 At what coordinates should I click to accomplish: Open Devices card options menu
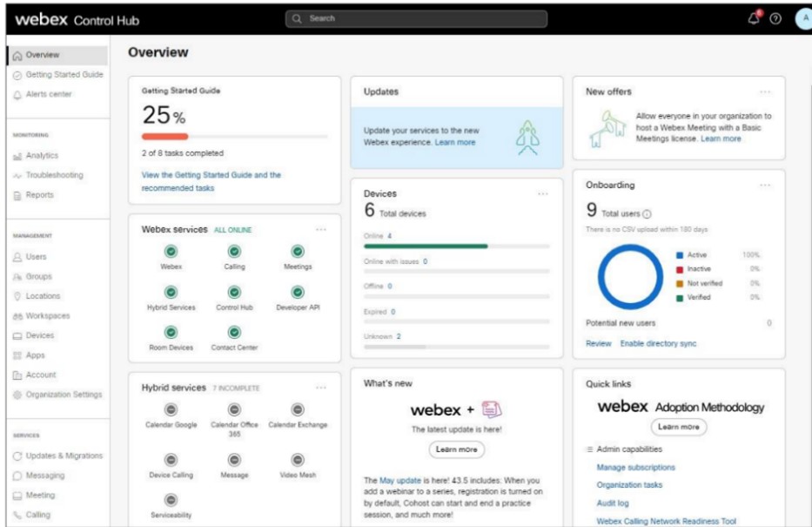[543, 193]
